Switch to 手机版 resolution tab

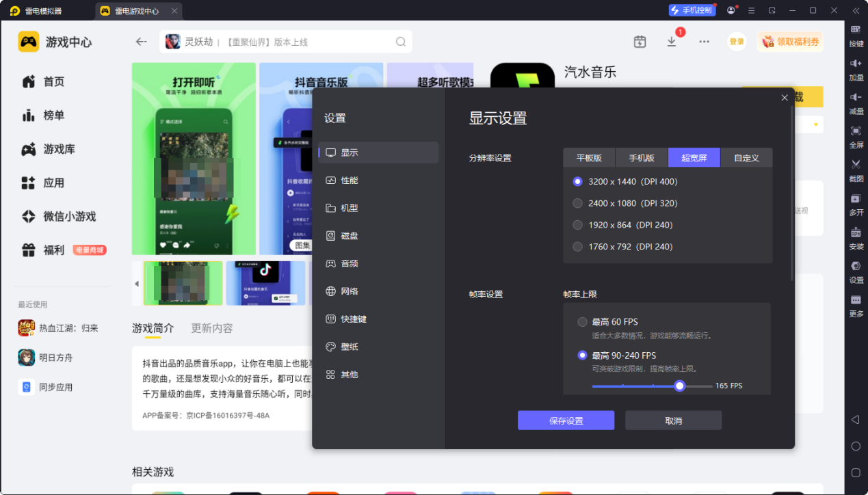[x=642, y=158]
